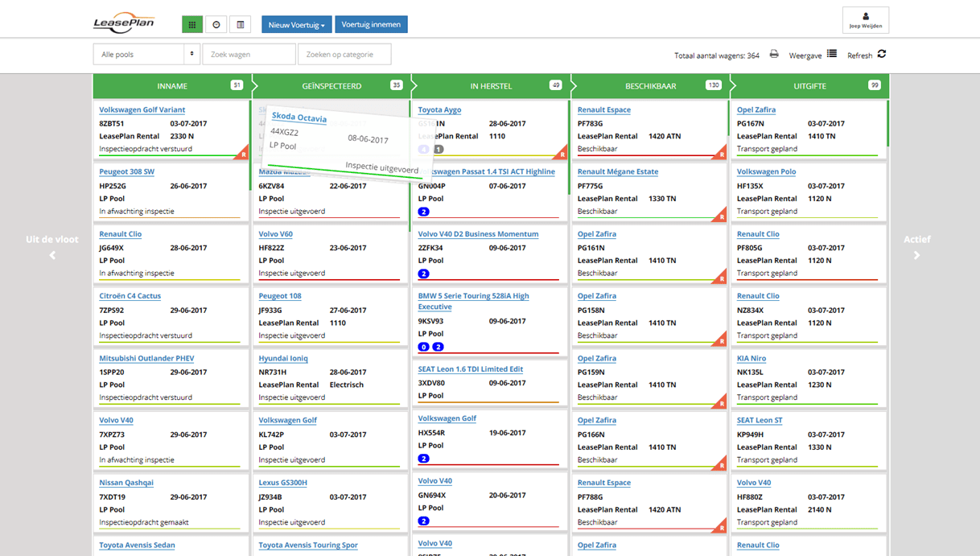Click the blue 2 badge on Volkswagen Passat card

(x=424, y=212)
